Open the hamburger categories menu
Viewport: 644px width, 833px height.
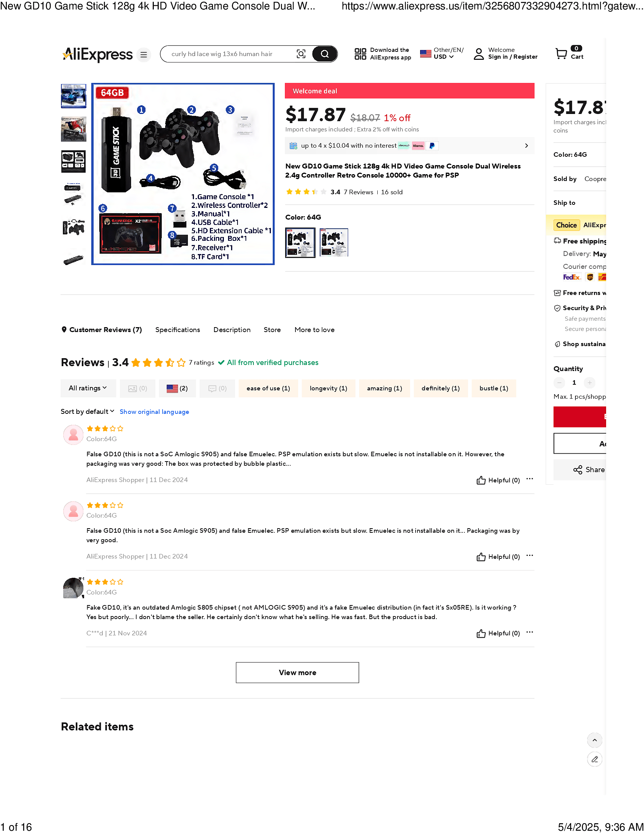[x=144, y=55]
